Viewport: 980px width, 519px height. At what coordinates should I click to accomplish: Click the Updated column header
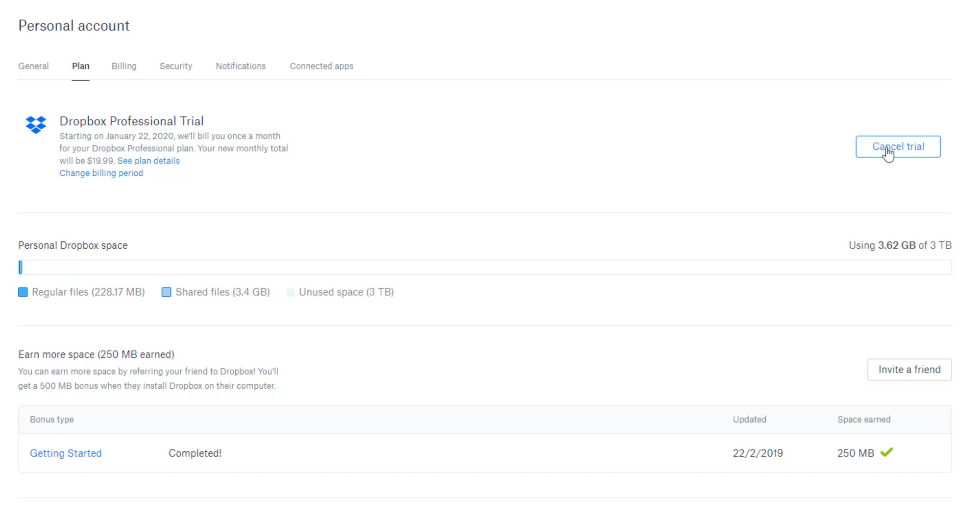click(x=750, y=420)
